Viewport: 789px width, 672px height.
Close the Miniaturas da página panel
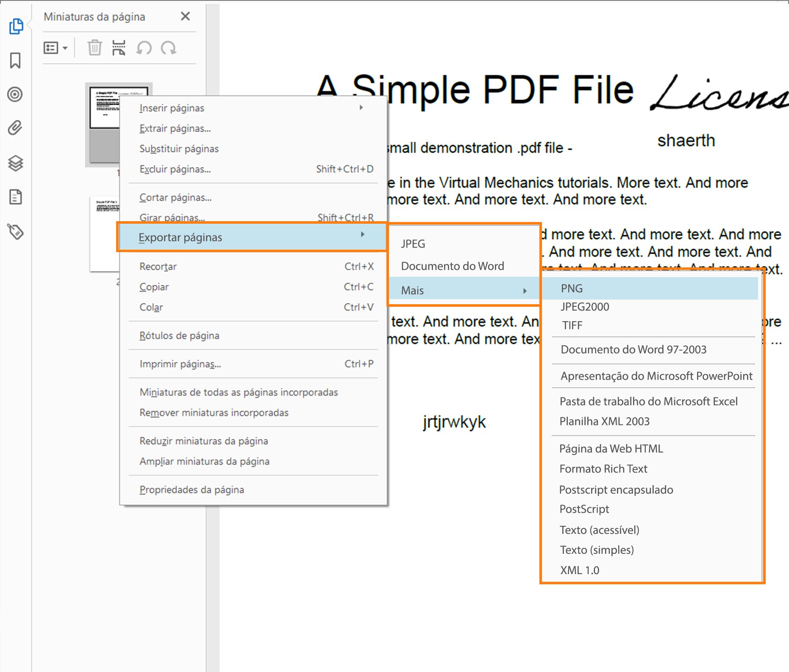pos(185,16)
